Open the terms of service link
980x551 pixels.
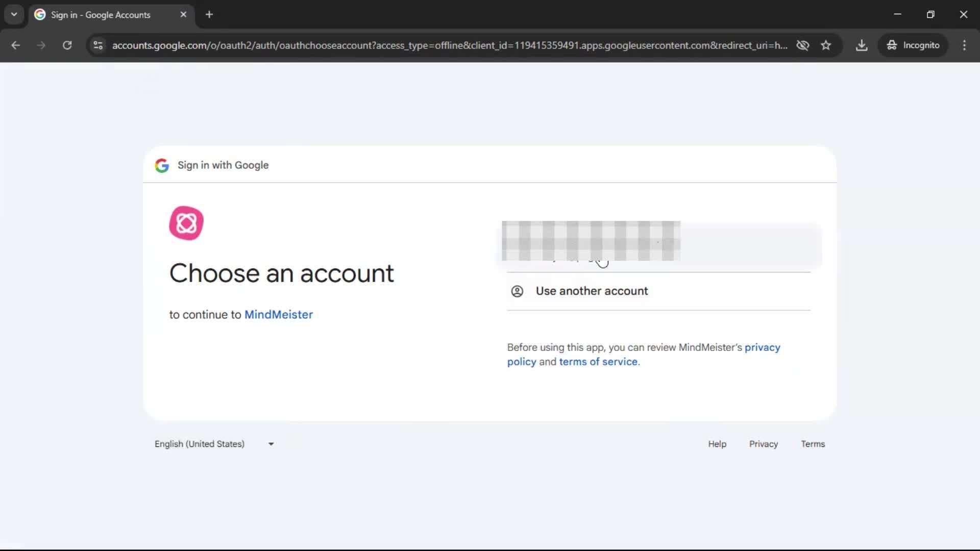click(x=598, y=362)
